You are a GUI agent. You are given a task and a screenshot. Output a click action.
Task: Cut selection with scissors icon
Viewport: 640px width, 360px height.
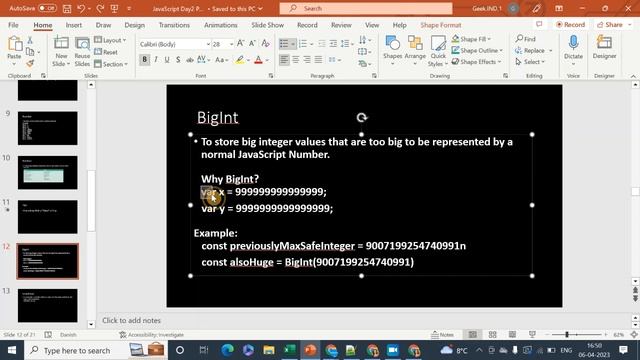(x=30, y=40)
